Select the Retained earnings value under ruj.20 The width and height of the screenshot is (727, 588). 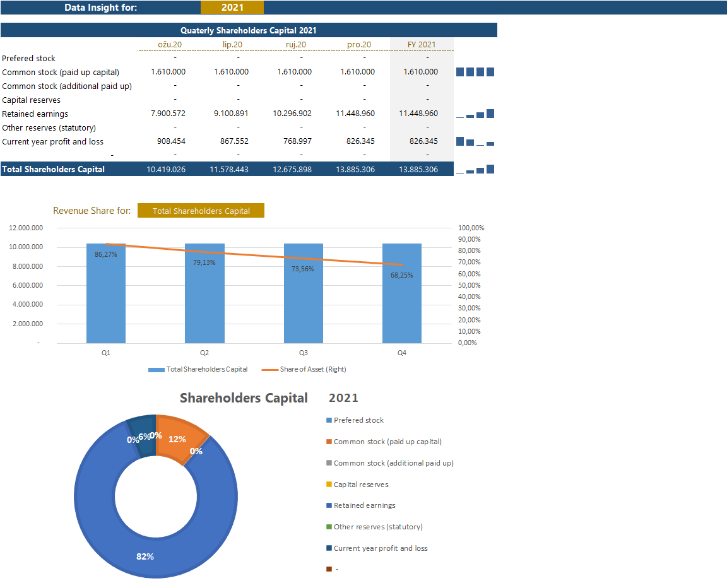[x=292, y=114]
